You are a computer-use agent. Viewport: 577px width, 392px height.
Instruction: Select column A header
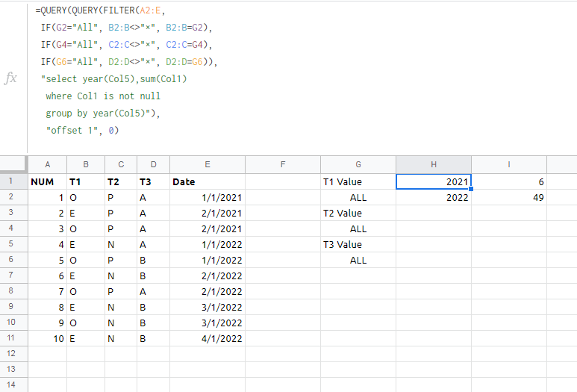48,164
